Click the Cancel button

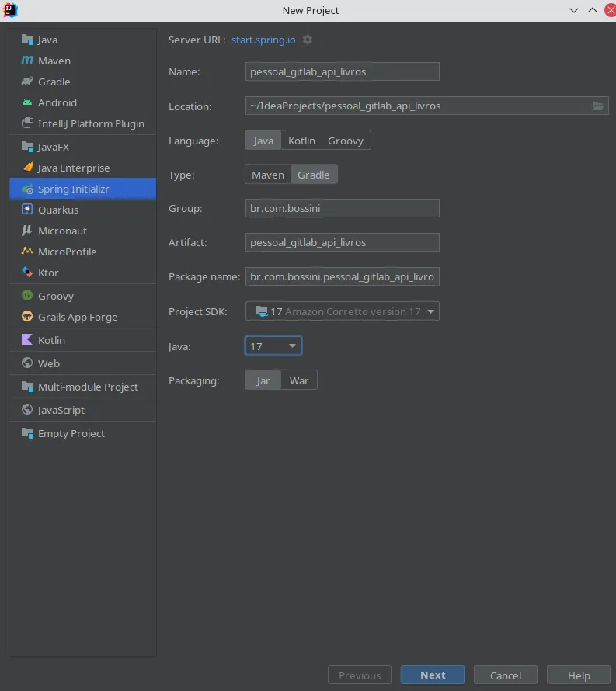[x=506, y=675]
